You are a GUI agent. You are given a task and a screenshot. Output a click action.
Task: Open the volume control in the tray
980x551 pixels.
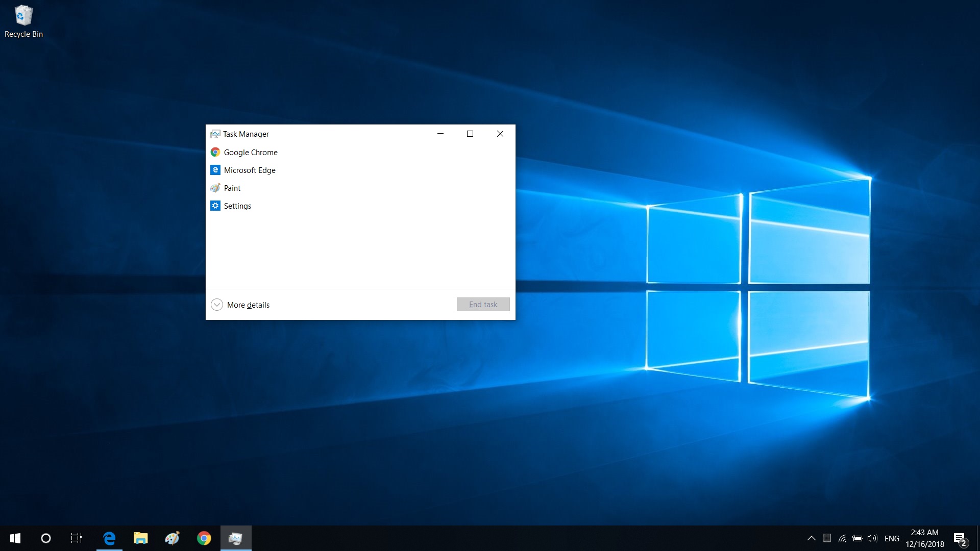pos(871,538)
